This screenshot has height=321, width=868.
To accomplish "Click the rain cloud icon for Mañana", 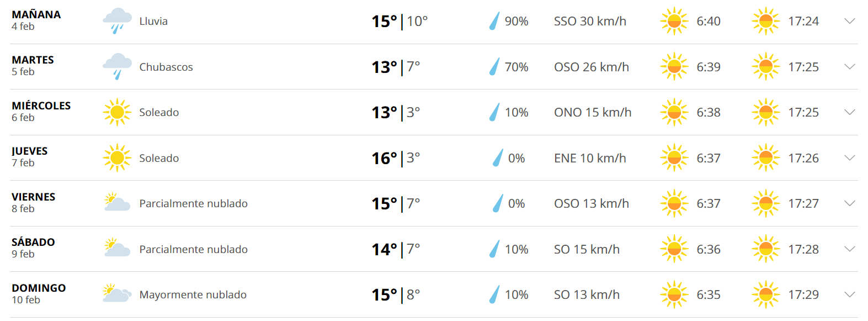I will [x=117, y=22].
